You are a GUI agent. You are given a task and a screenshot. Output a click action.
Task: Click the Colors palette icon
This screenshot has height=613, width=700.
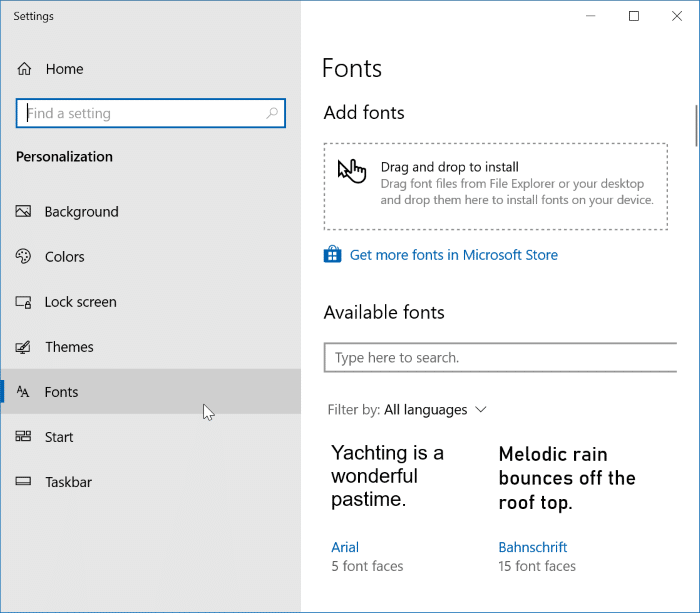(23, 256)
